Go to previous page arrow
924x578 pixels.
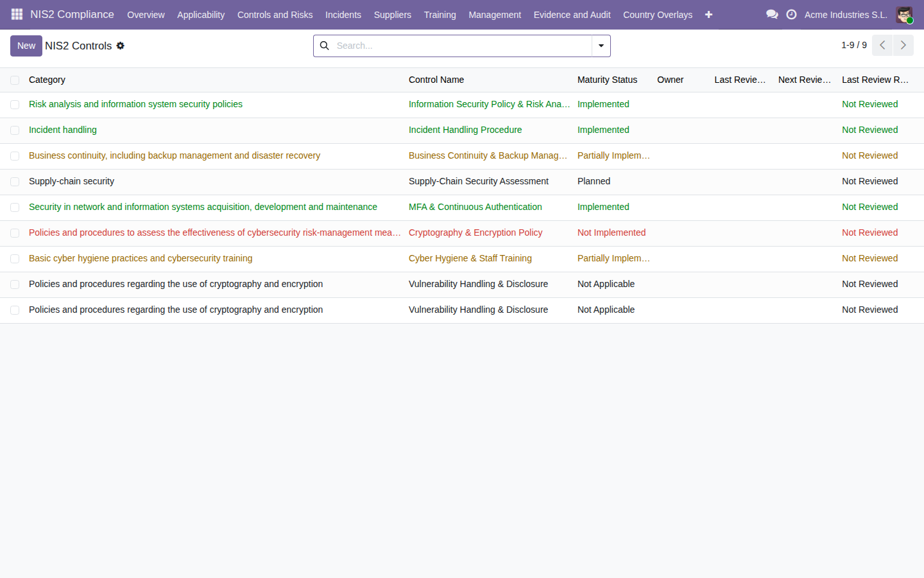(882, 45)
